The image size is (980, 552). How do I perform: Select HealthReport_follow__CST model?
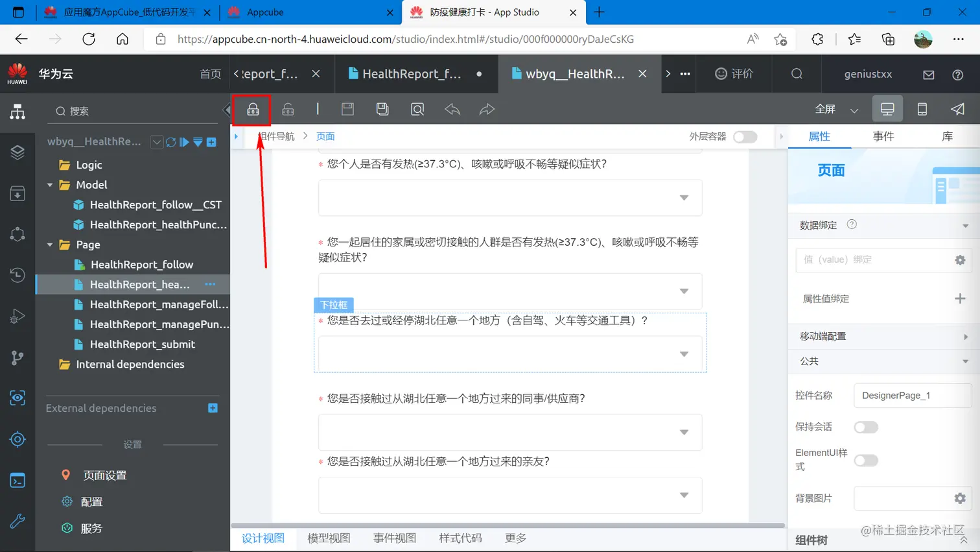tap(156, 205)
